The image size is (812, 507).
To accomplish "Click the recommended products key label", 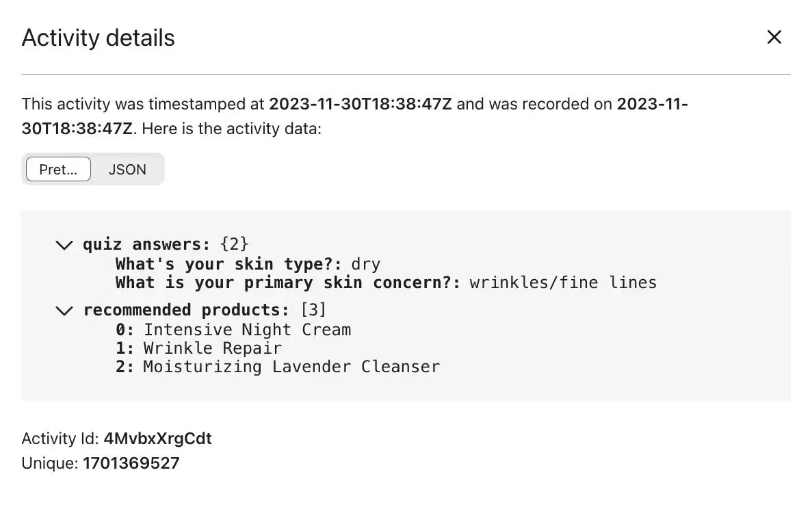I will [185, 310].
